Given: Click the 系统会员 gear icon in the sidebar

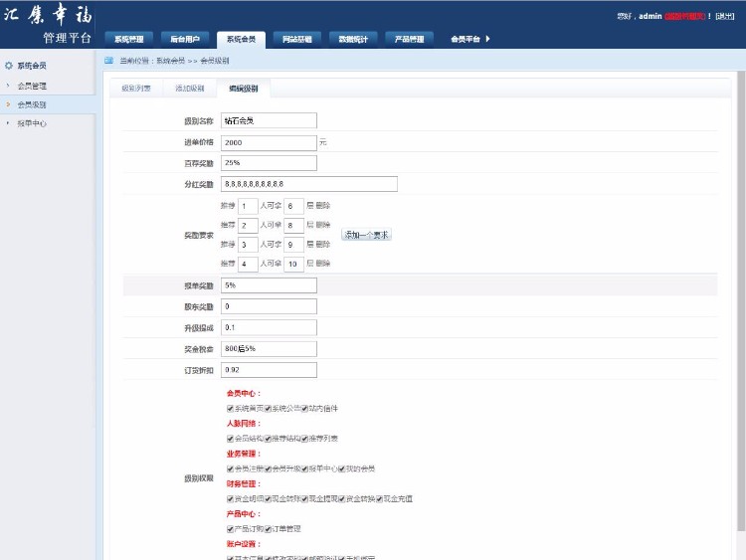Looking at the screenshot, I should [9, 66].
